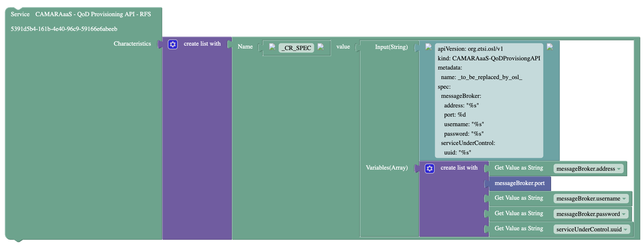Click the Variables(Array) label
This screenshot has width=644, height=245.
click(386, 168)
